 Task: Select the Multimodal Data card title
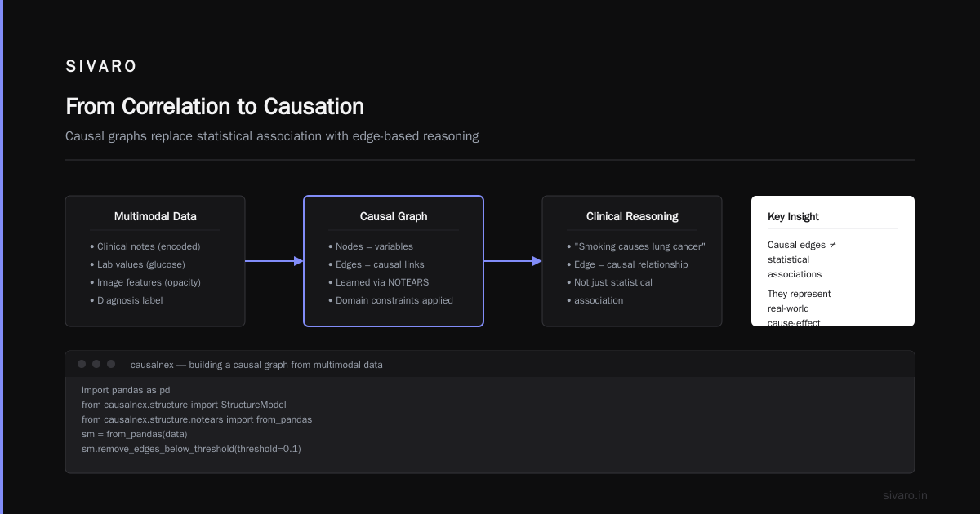(155, 216)
